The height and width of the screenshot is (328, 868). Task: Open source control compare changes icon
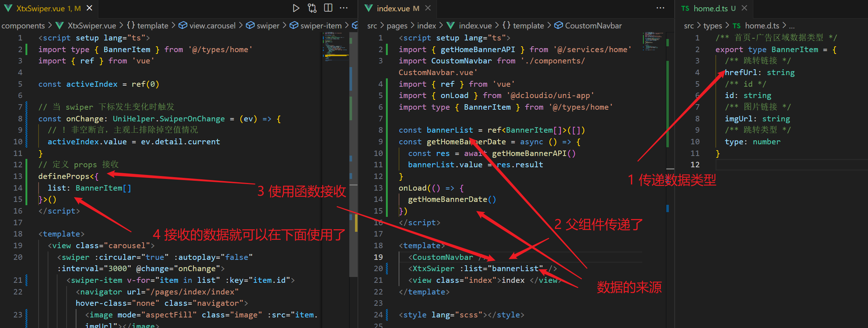312,8
